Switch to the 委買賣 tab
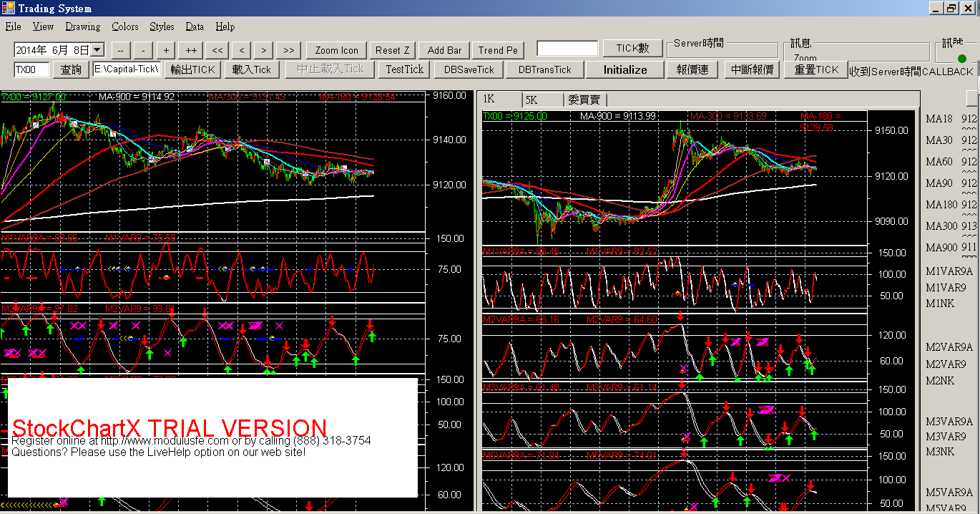 (x=584, y=100)
